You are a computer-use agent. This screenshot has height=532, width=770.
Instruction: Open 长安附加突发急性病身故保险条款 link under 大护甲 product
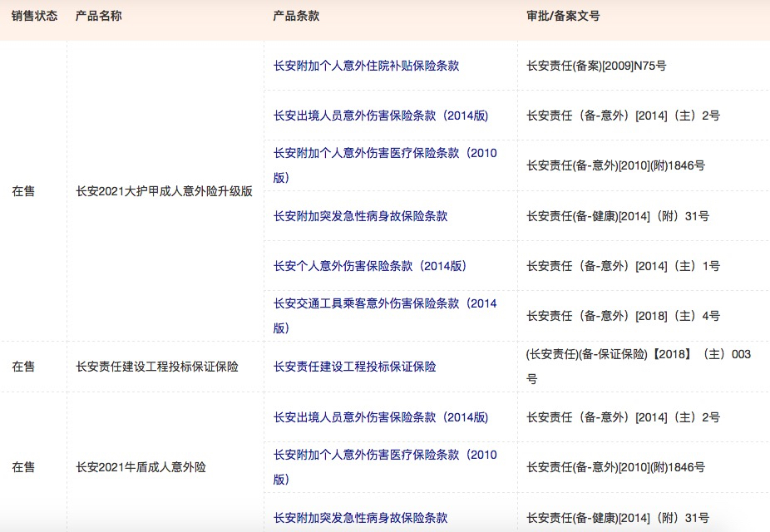click(360, 216)
